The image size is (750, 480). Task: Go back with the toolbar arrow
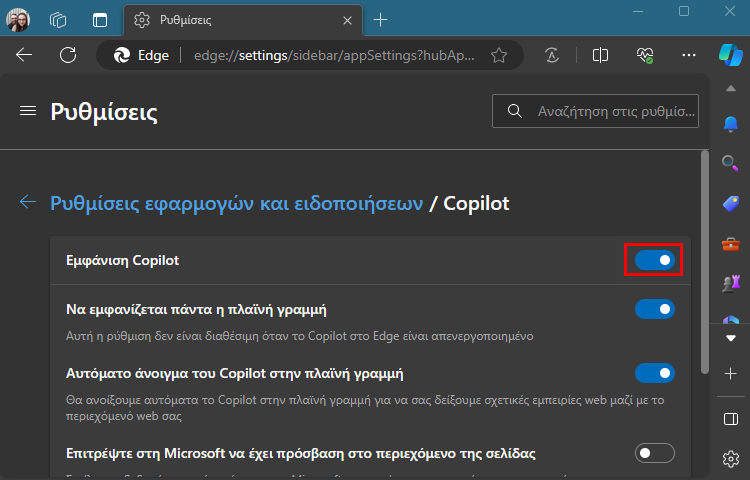click(24, 55)
